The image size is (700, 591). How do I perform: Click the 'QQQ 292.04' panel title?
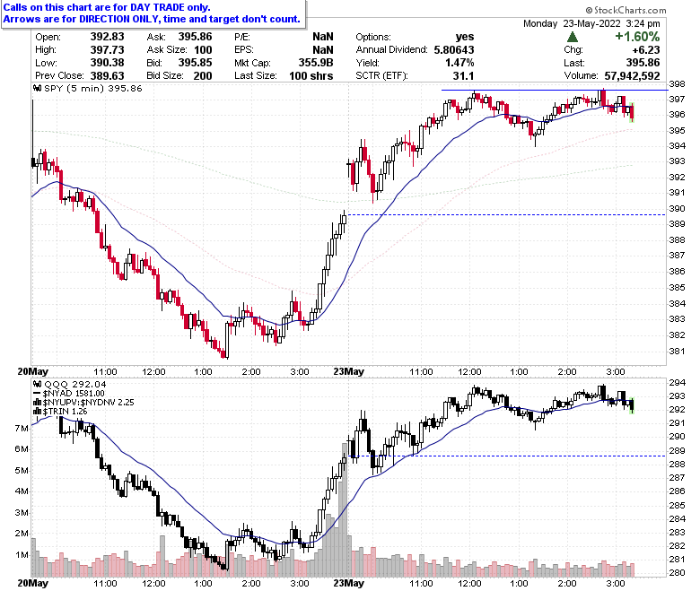tap(75, 384)
